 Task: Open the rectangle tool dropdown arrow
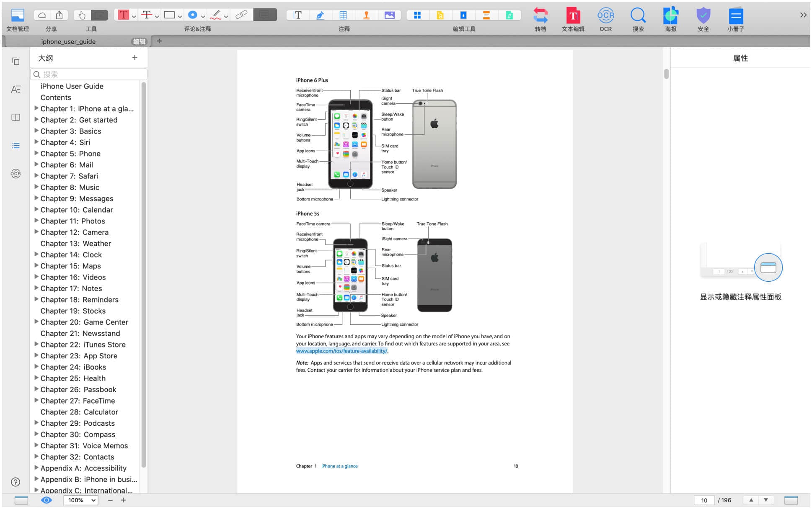[180, 17]
